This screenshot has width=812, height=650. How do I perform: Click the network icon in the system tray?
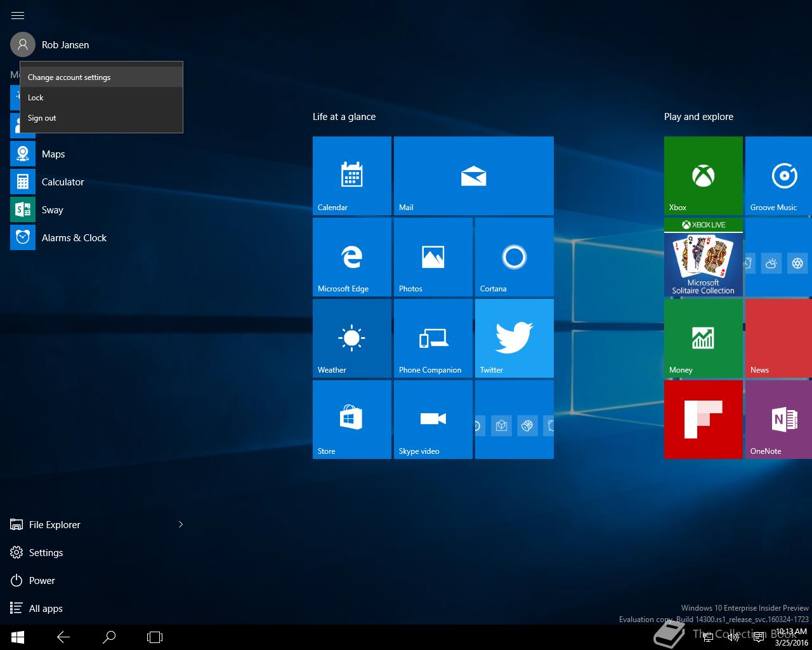coord(709,637)
